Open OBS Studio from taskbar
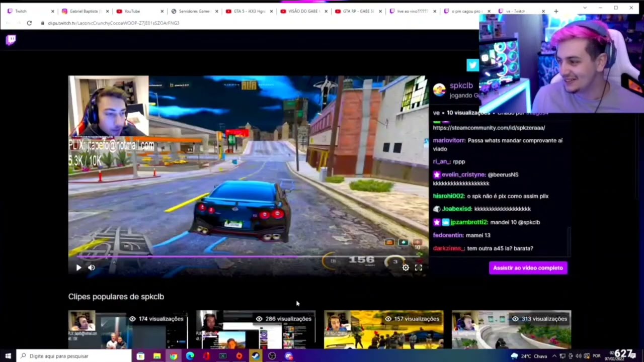Screen dimensions: 644x362 coord(272,356)
